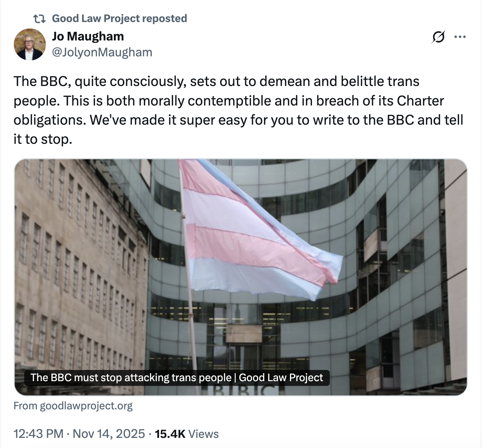
Task: Click the Jo Maugham display name
Action: (88, 36)
